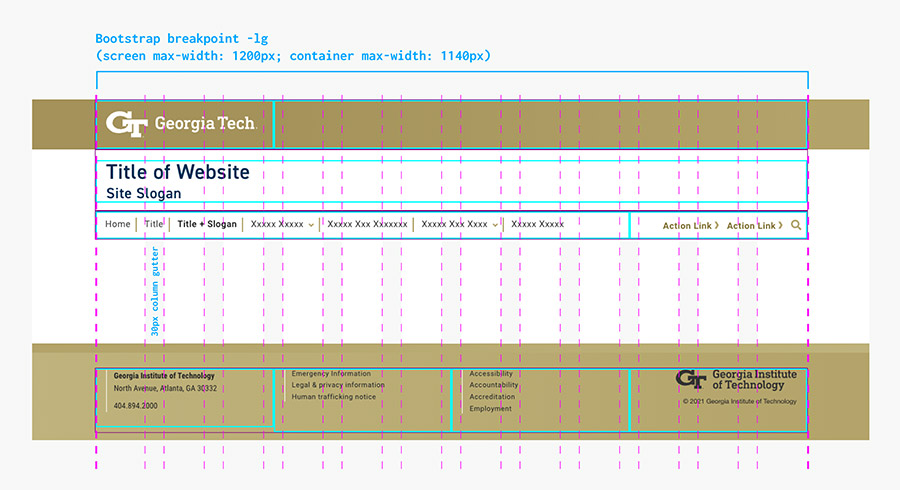This screenshot has height=490, width=900.
Task: Click the Site Slogan text
Action: pyautogui.click(x=143, y=193)
